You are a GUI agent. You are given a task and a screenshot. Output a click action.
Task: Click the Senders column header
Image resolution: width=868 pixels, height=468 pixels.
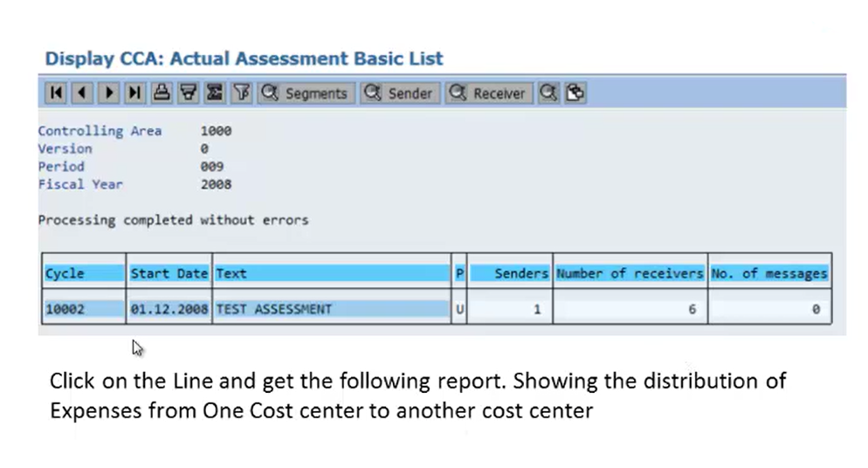pos(509,273)
